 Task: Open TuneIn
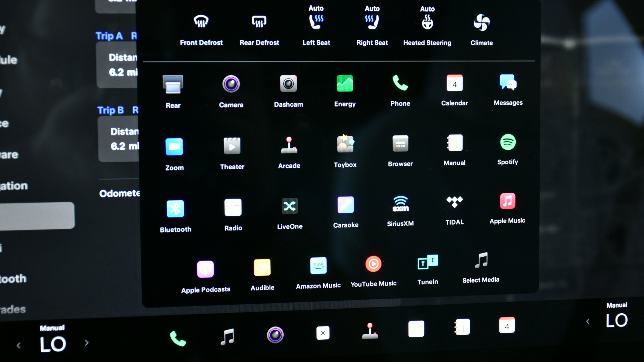428,270
